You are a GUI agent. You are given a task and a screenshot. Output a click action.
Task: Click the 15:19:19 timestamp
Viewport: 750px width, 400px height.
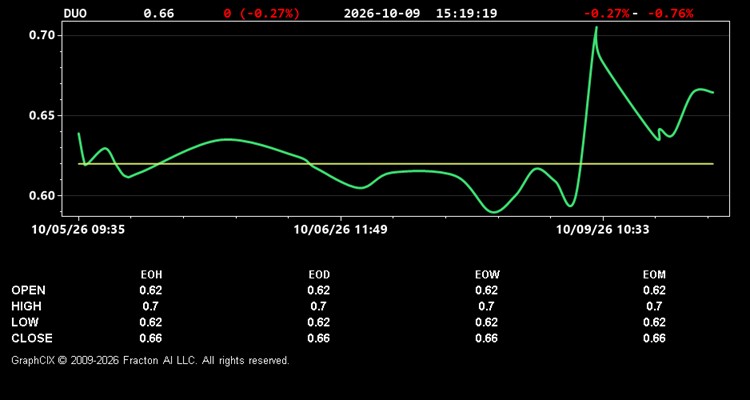click(x=466, y=13)
